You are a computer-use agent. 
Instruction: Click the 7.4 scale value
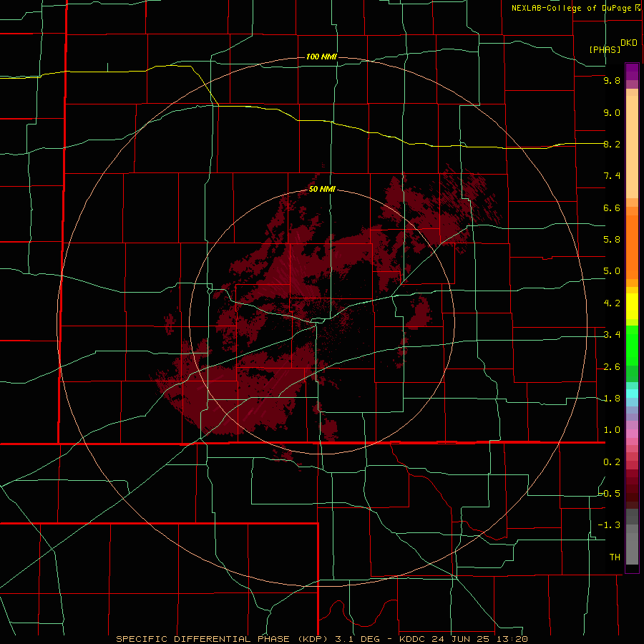click(612, 176)
